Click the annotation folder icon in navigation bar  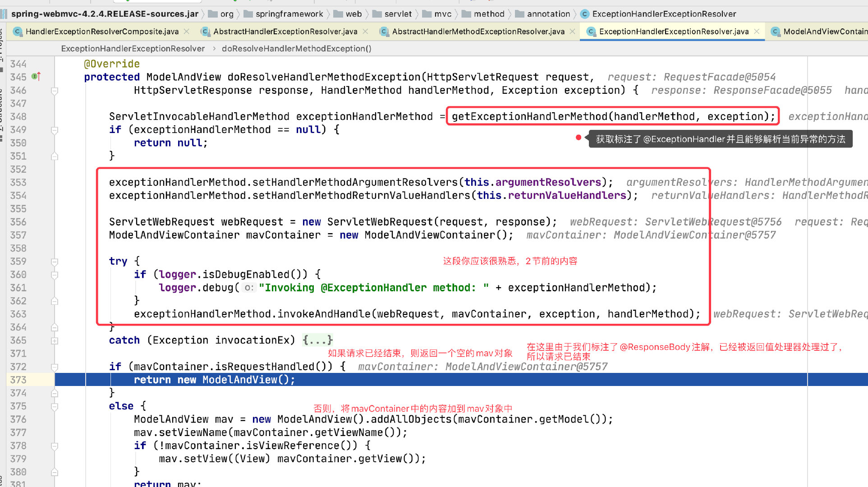click(x=519, y=14)
